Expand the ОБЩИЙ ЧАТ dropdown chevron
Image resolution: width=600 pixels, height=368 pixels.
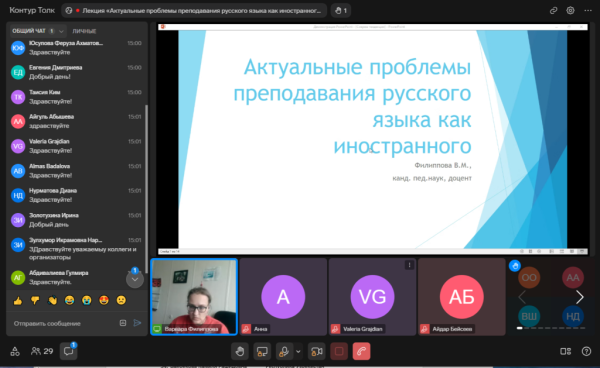point(61,31)
